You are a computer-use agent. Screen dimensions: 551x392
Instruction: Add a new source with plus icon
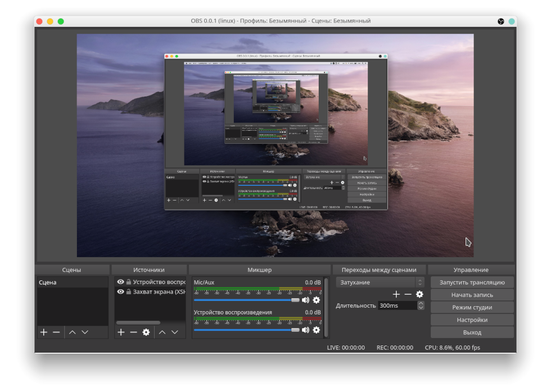pyautogui.click(x=121, y=332)
